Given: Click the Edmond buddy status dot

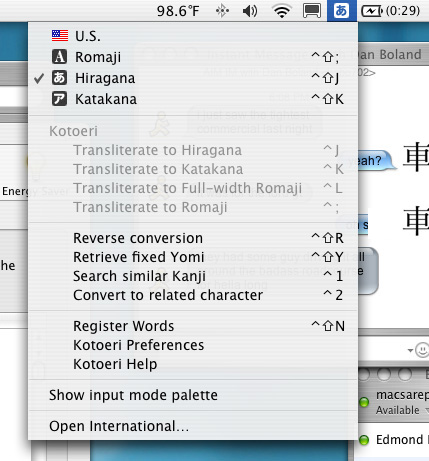Looking at the screenshot, I should (x=364, y=440).
